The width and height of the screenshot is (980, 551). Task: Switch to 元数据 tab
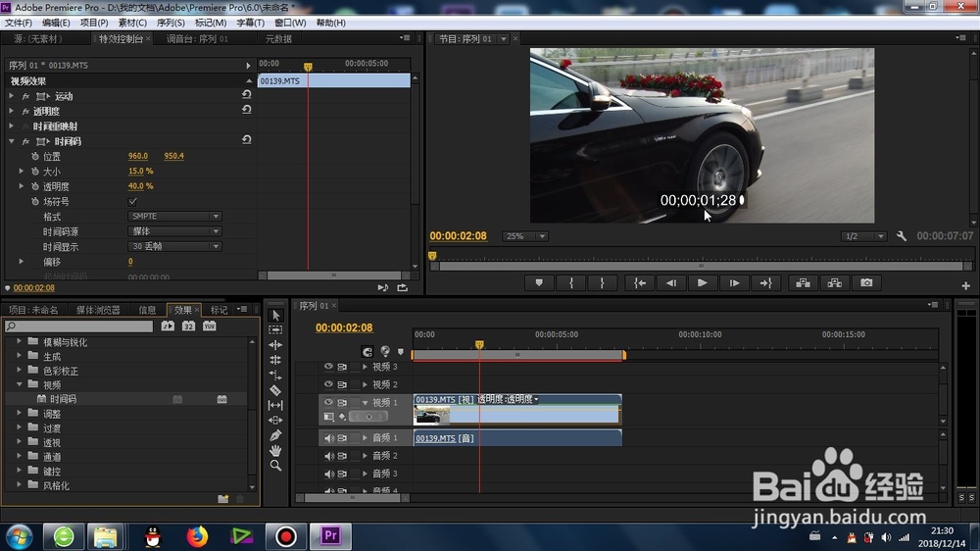pyautogui.click(x=278, y=39)
